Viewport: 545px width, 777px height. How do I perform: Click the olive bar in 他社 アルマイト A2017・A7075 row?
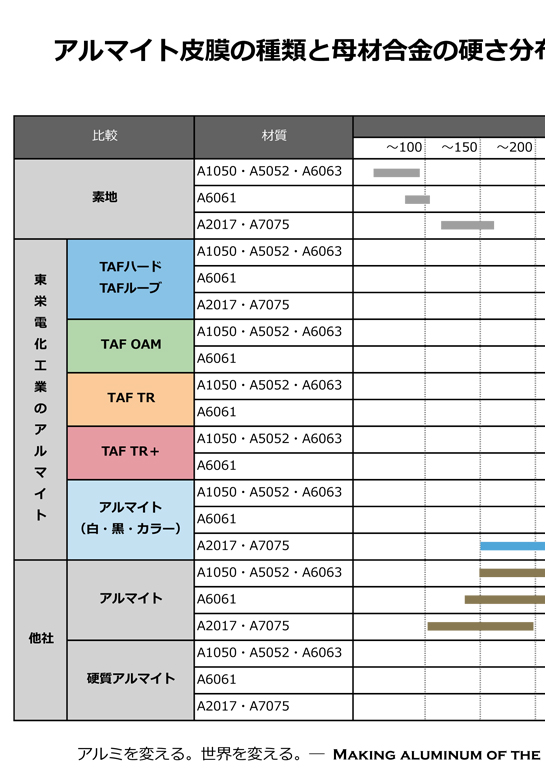[480, 626]
